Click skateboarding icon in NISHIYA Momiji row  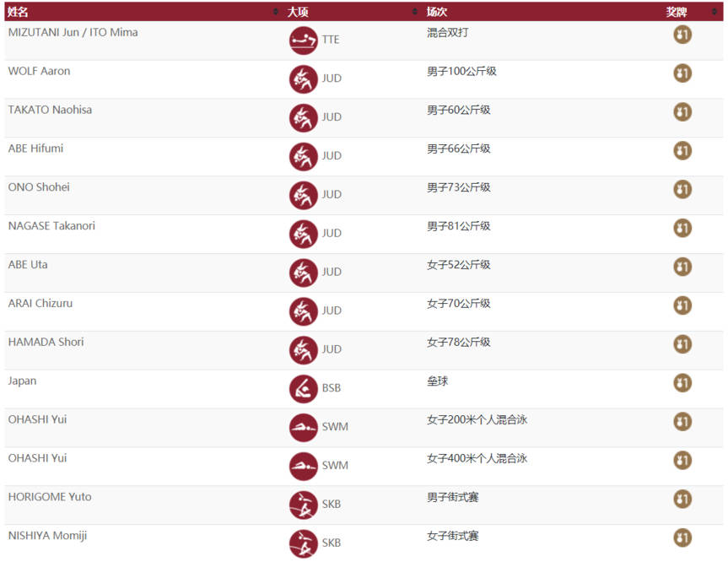[x=303, y=543]
